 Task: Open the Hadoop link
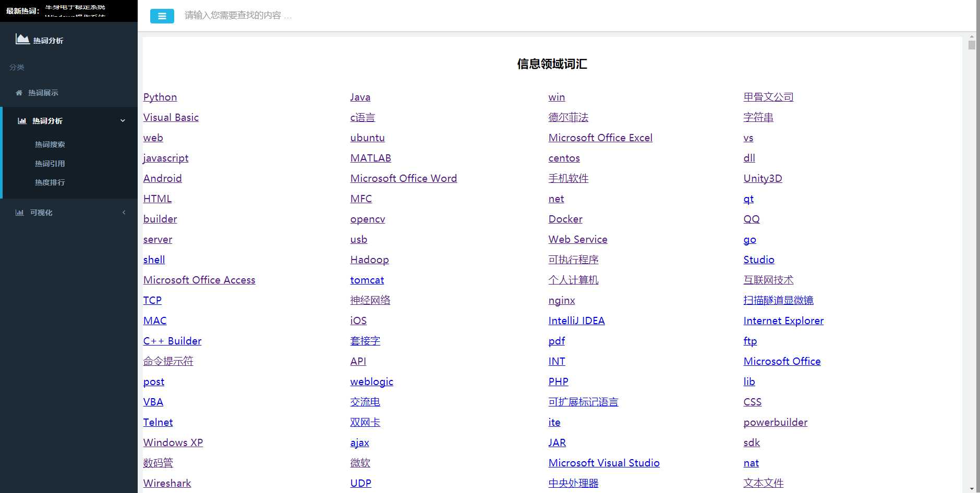370,260
